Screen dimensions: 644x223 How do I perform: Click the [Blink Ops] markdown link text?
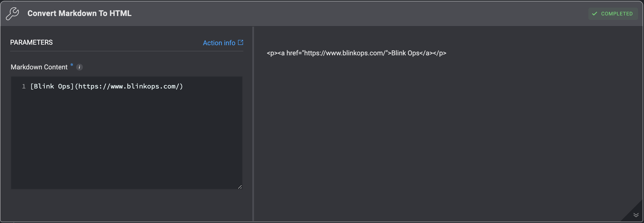[52, 87]
